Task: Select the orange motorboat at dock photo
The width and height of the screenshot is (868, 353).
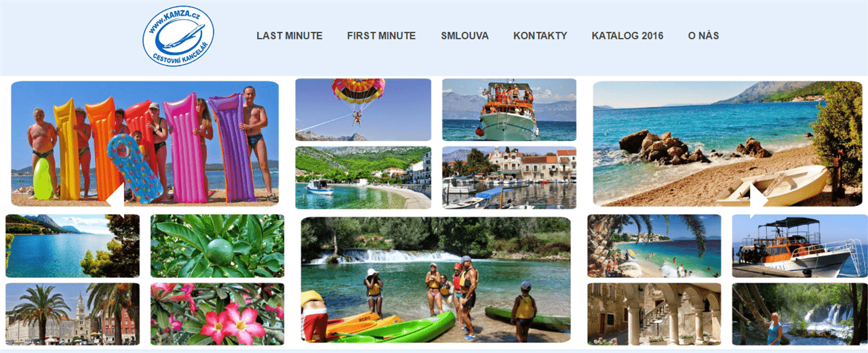Action: click(x=800, y=246)
